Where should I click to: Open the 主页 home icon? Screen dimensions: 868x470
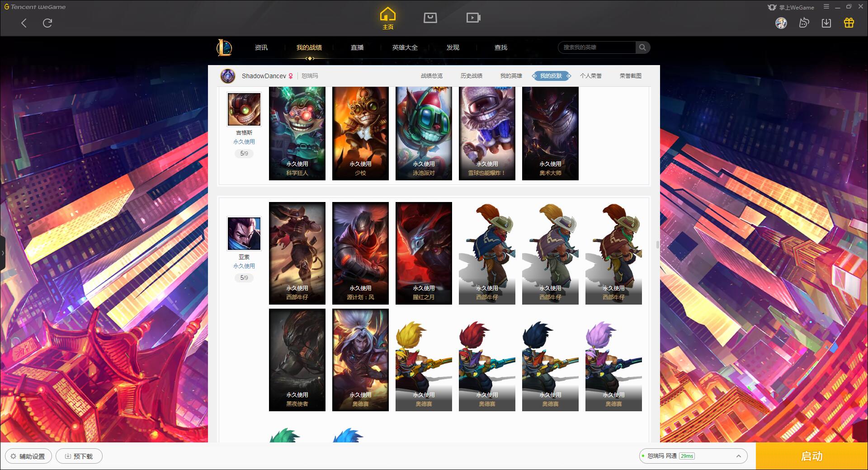click(388, 19)
